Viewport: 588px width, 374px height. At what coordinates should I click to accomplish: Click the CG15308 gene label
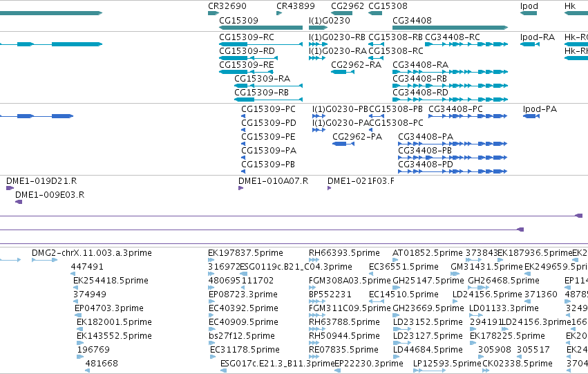[388, 6]
